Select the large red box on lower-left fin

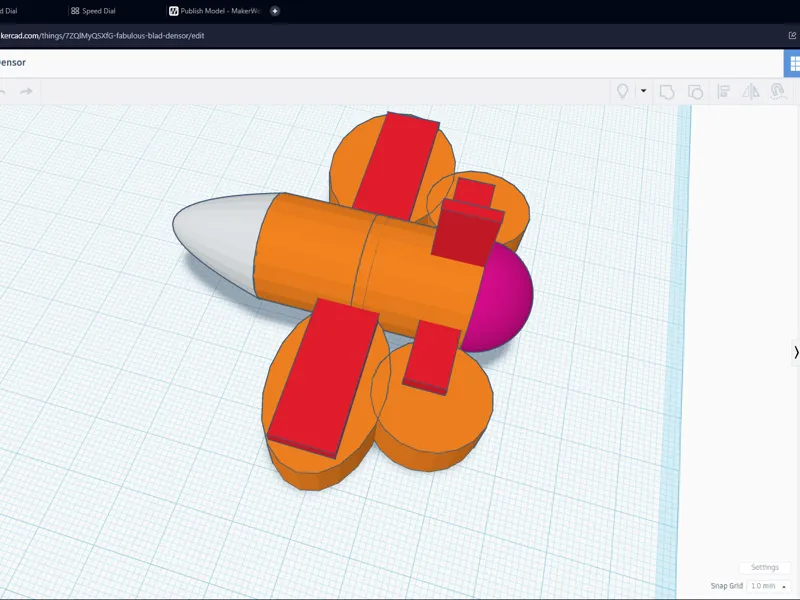[322, 378]
